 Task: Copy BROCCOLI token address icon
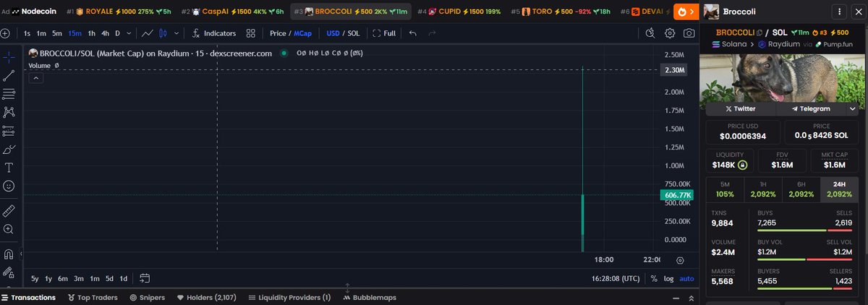(759, 33)
